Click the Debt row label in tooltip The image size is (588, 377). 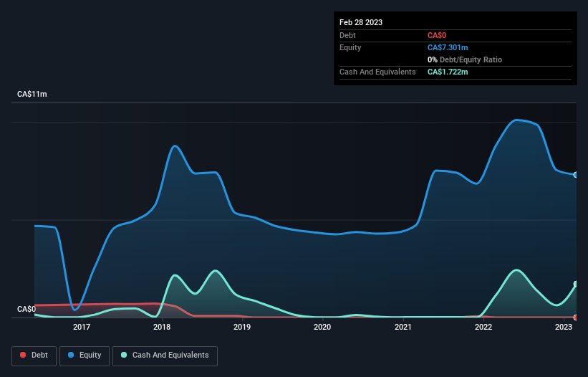point(347,35)
